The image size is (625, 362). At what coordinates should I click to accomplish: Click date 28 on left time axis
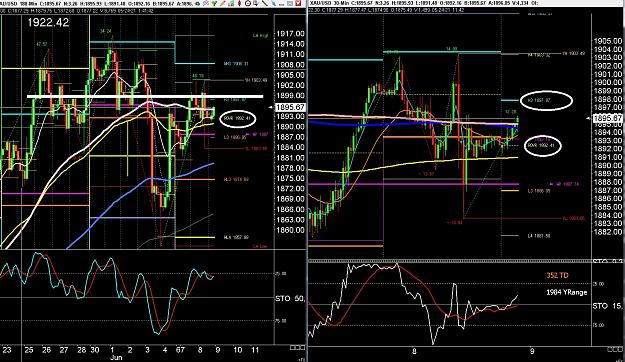coord(81,350)
